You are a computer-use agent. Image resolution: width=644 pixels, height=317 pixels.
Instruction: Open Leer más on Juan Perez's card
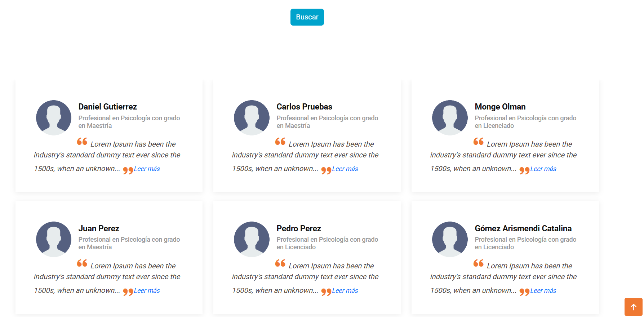pos(147,291)
